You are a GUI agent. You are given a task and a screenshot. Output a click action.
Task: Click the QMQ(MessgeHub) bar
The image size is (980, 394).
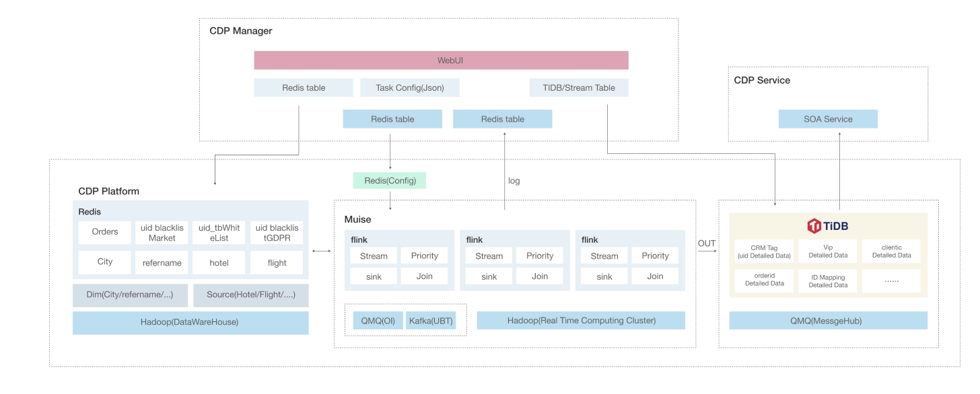[828, 321]
